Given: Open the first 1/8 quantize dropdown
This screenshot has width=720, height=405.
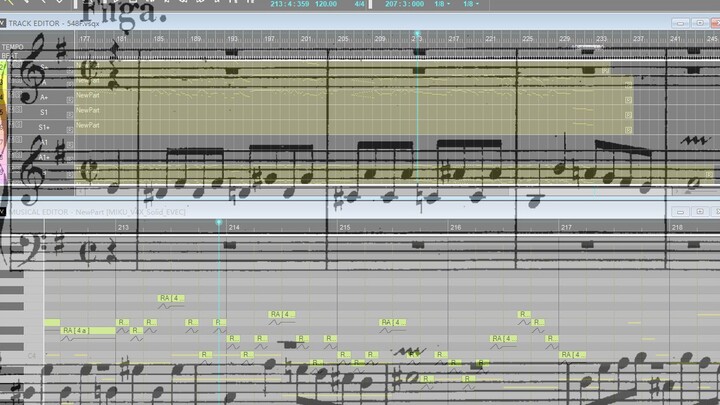Looking at the screenshot, I should coord(442,4).
